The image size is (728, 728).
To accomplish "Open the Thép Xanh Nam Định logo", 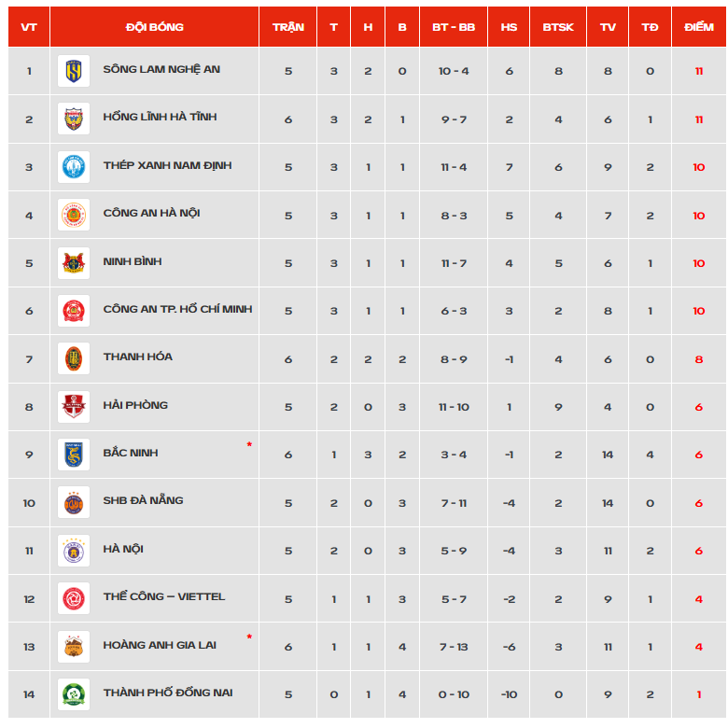I will pos(74,167).
